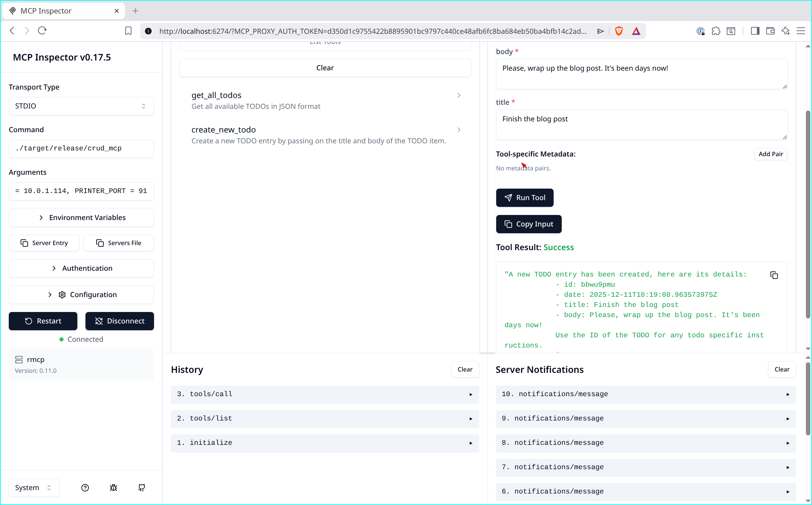This screenshot has height=505, width=812.
Task: Open the Transport Type dropdown showing STDIO
Action: pos(81,106)
